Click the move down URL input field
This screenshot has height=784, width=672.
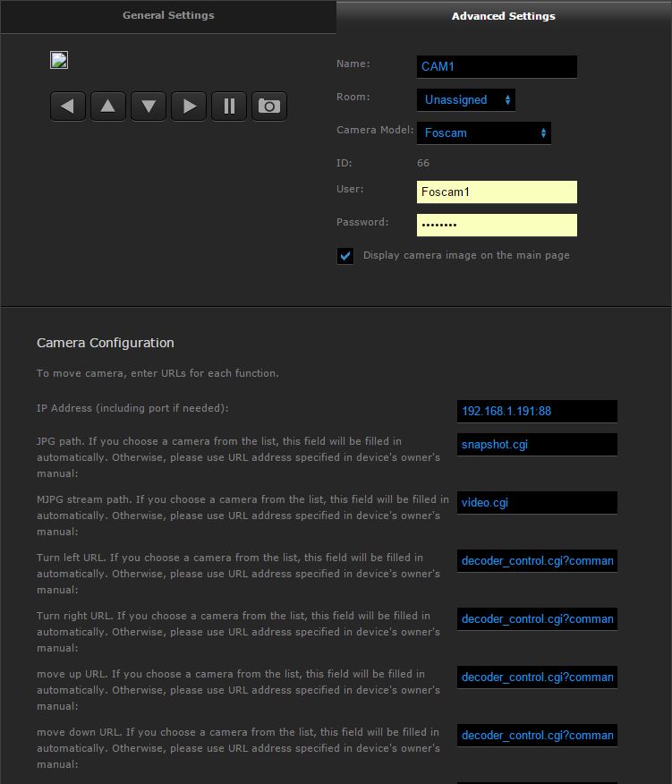(537, 736)
